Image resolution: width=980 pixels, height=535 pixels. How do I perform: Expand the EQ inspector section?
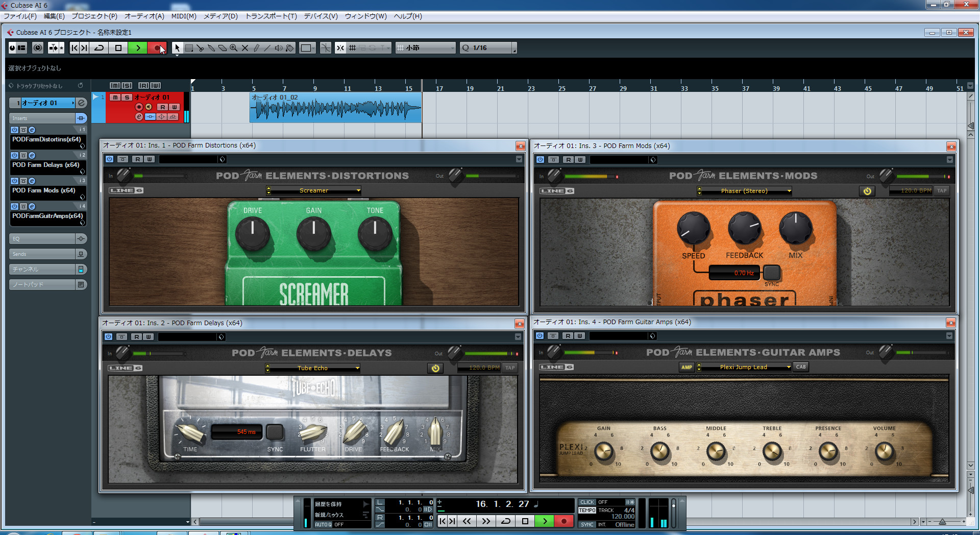pyautogui.click(x=47, y=238)
